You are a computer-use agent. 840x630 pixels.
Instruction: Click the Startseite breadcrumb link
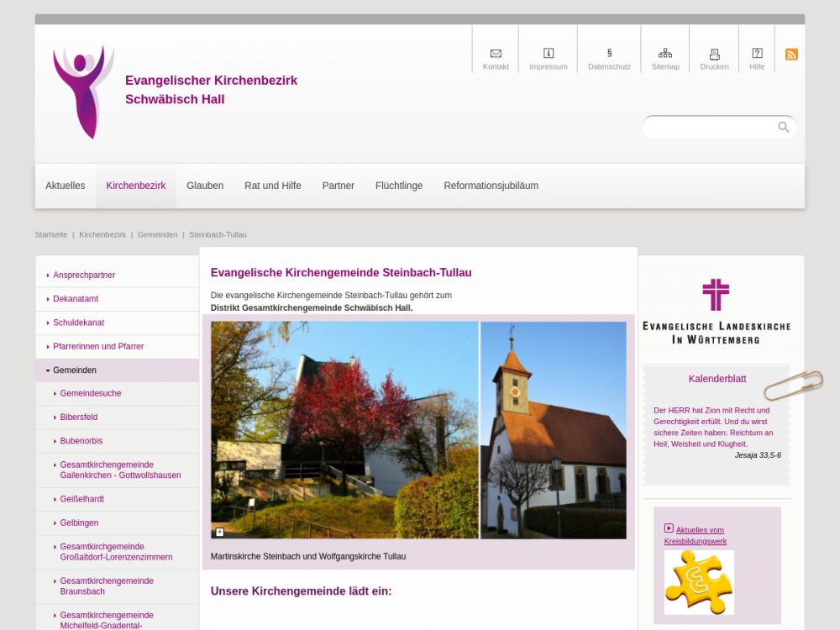(51, 235)
